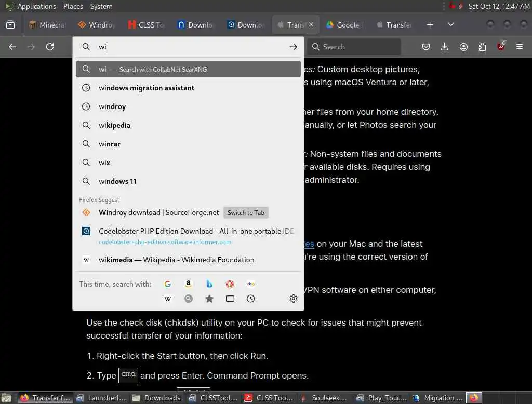Search this time with Amazon

188,284
